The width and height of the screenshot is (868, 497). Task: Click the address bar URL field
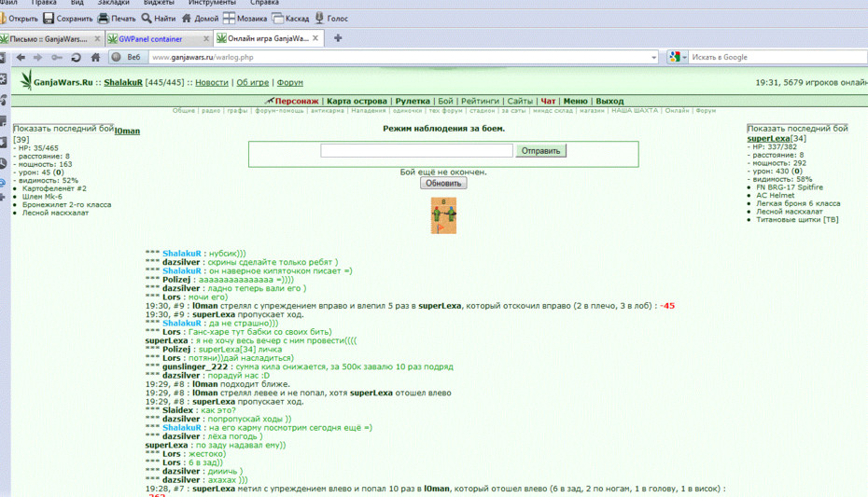click(399, 57)
